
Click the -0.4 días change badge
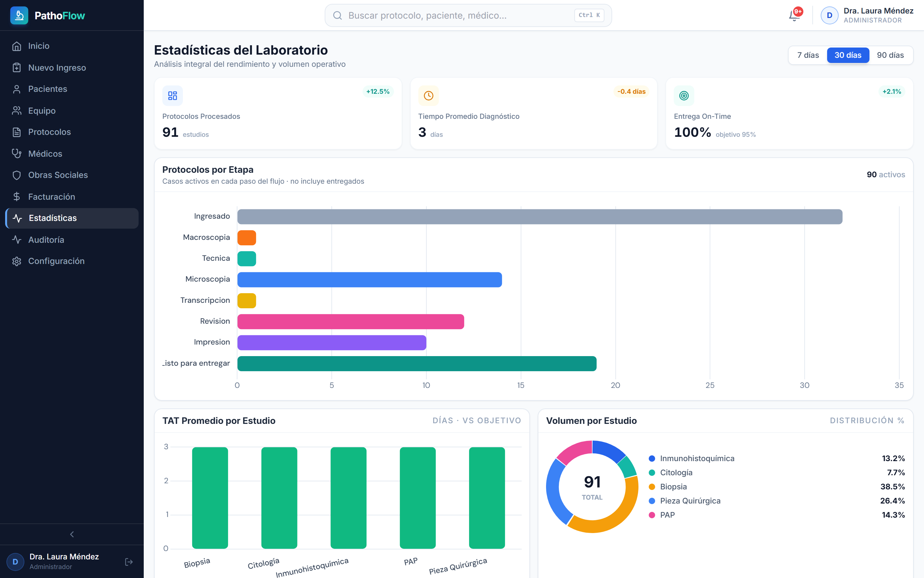click(x=631, y=92)
